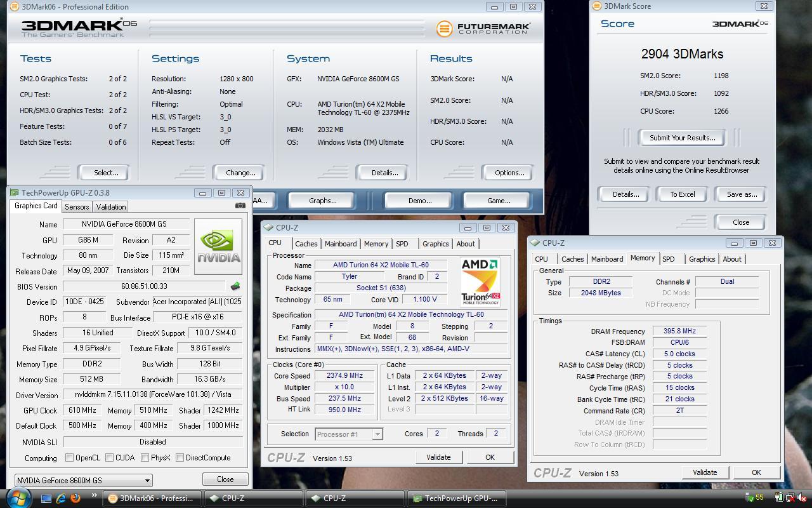Click the GPU-Z screenshot camera icon
The image size is (812, 508).
(x=240, y=206)
